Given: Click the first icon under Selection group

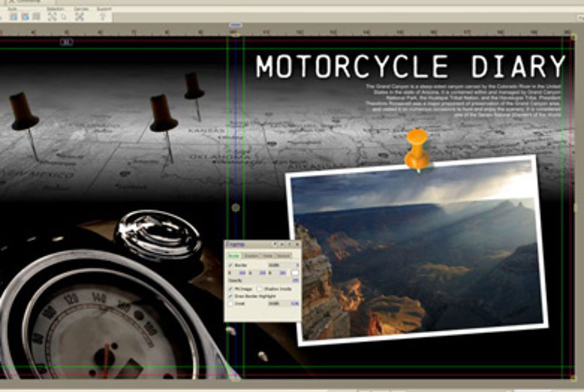Looking at the screenshot, I should point(52,17).
